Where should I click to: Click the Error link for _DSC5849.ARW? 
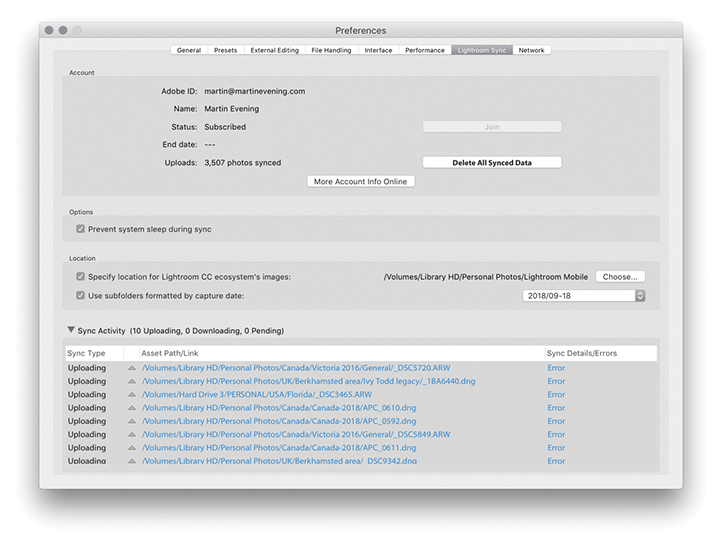pos(556,435)
